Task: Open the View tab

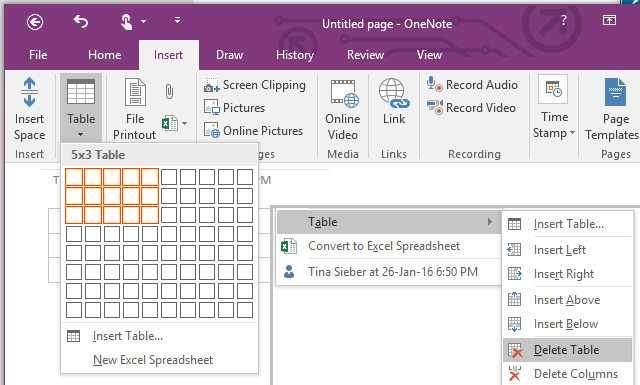Action: click(x=429, y=55)
